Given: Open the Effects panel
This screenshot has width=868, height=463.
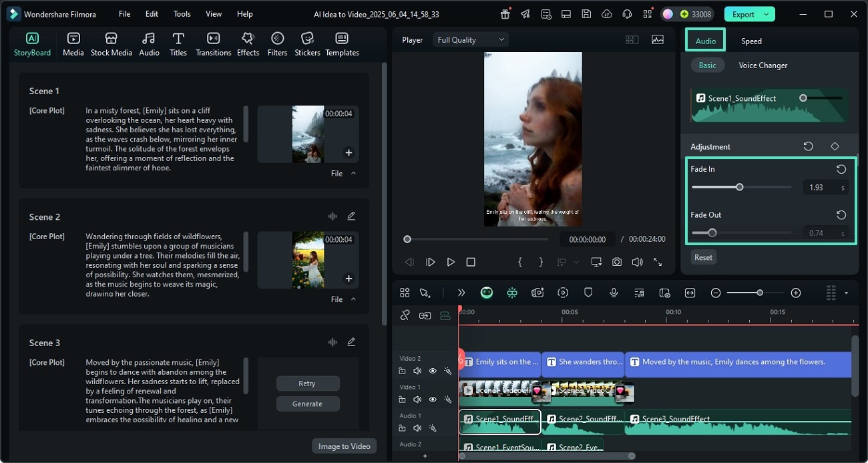Looking at the screenshot, I should pyautogui.click(x=248, y=44).
